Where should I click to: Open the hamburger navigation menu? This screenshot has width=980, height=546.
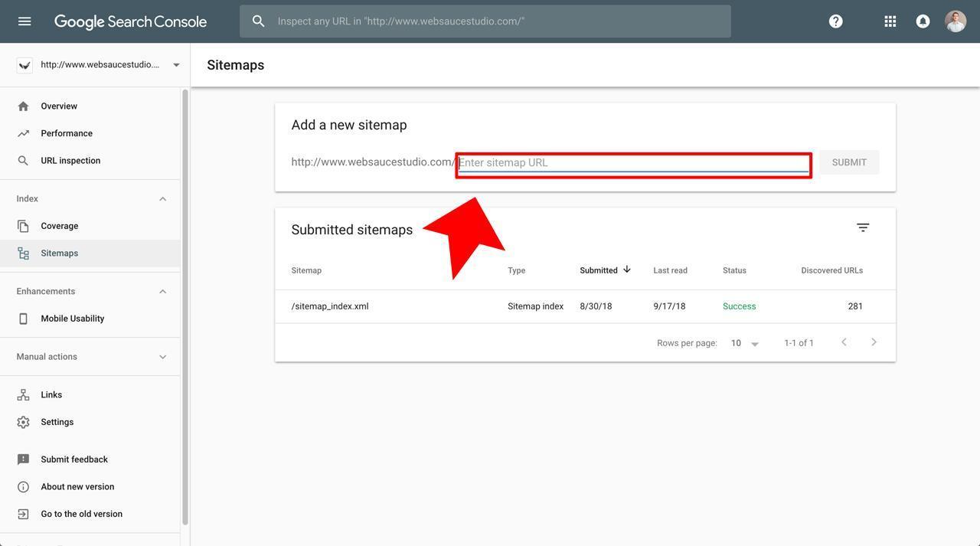tap(24, 21)
